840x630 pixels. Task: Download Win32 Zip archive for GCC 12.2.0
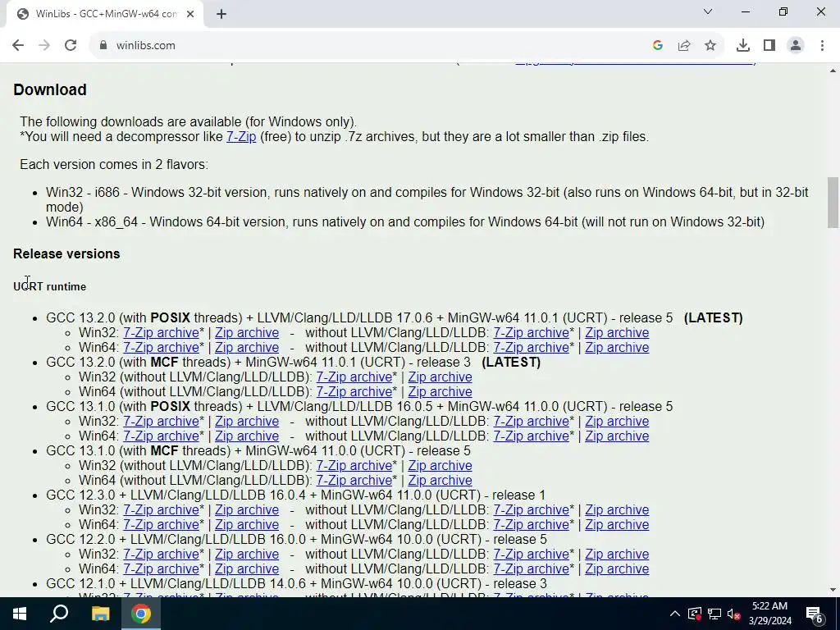246,555
